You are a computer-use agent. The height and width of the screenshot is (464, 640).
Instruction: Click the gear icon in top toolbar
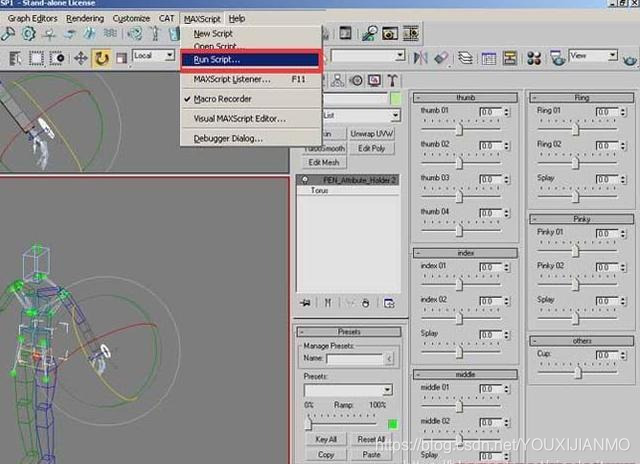pos(28,33)
